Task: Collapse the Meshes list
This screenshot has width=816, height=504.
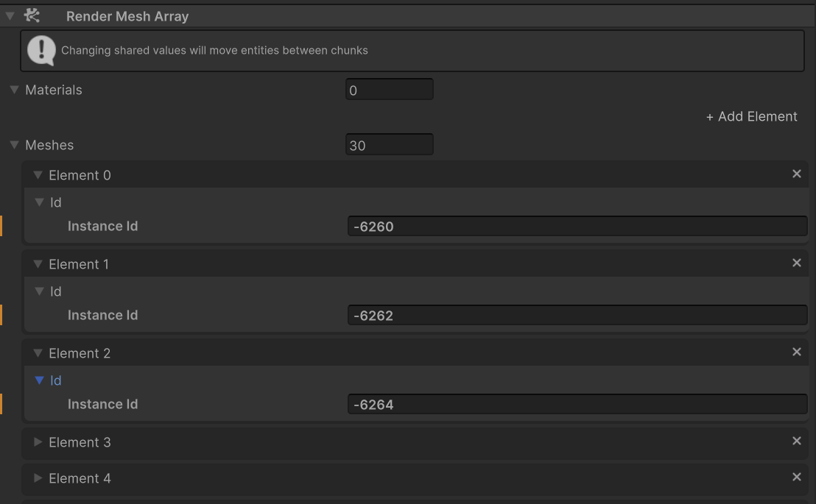Action: [x=13, y=145]
